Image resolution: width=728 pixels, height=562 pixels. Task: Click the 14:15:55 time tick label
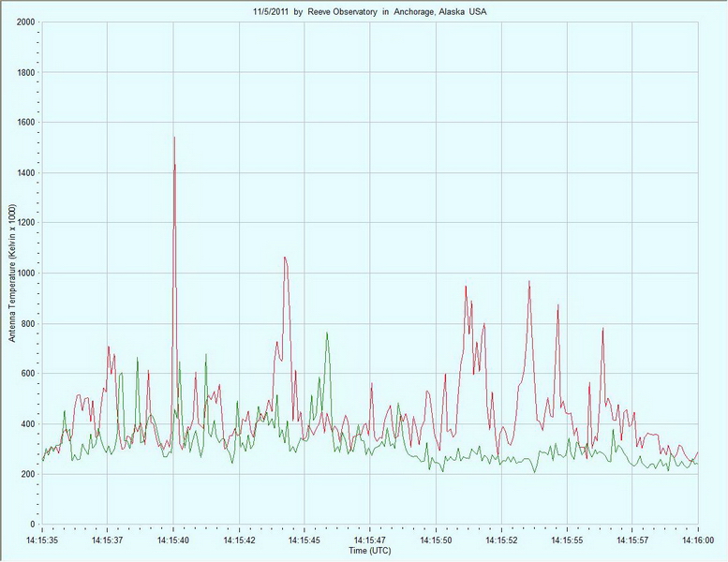(567, 541)
